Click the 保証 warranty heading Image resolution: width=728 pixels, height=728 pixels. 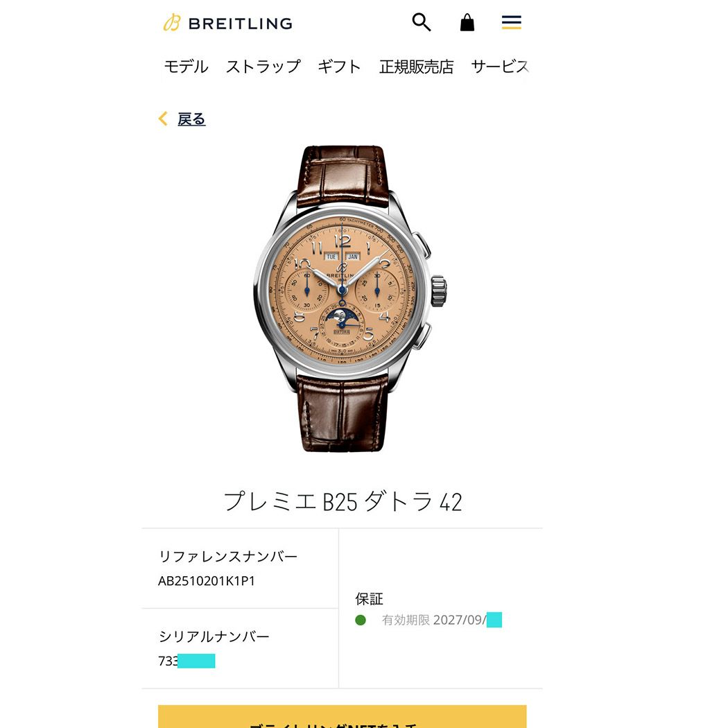coord(369,599)
